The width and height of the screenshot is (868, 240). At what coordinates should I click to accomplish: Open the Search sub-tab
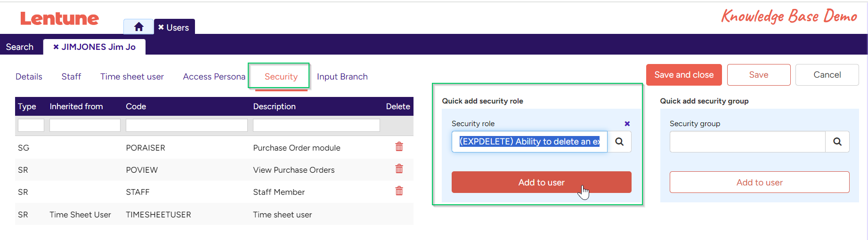click(x=20, y=47)
